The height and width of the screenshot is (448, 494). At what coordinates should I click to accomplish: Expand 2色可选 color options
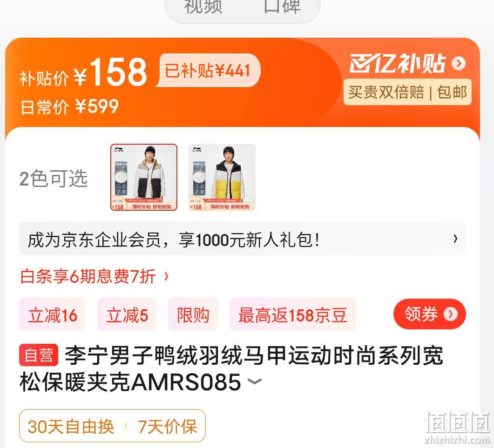pos(54,178)
